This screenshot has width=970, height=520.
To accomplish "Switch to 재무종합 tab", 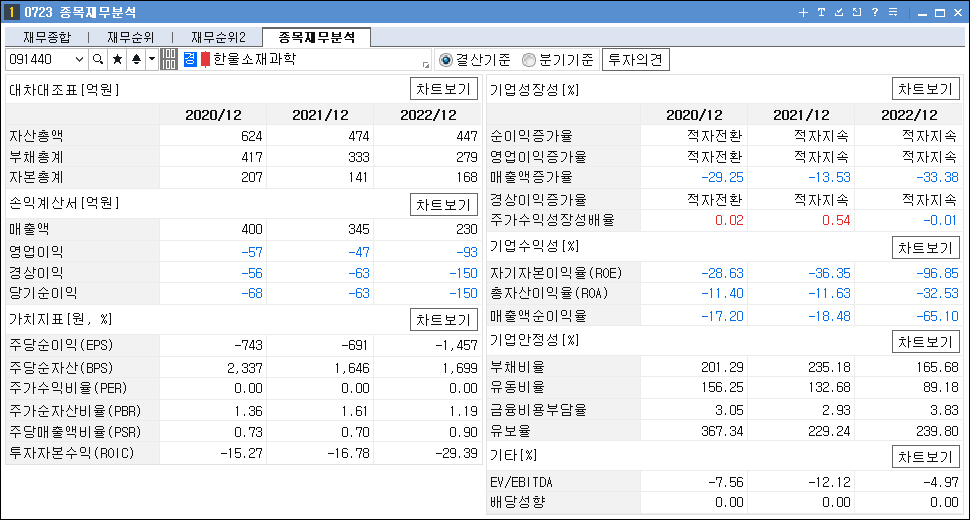I will (x=47, y=38).
